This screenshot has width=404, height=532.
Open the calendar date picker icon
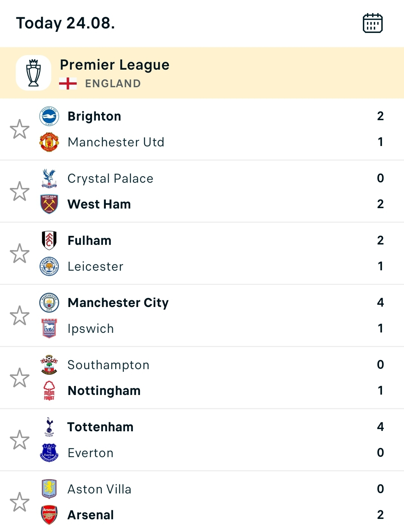click(373, 23)
